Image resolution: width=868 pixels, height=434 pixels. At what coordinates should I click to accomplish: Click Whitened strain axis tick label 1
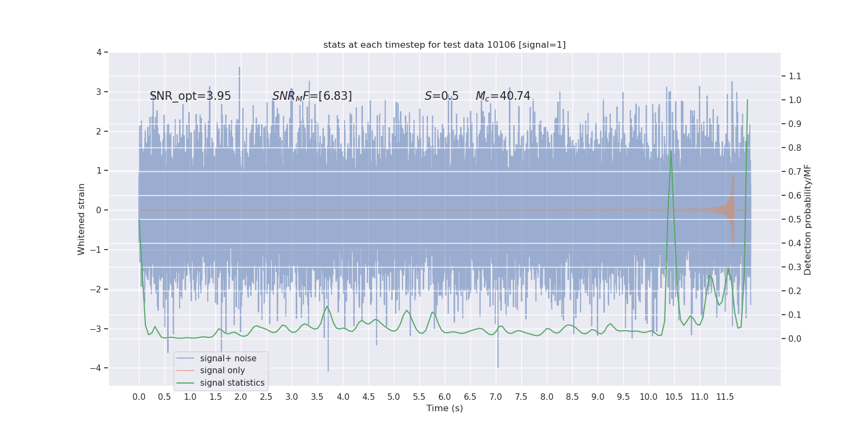pos(99,170)
